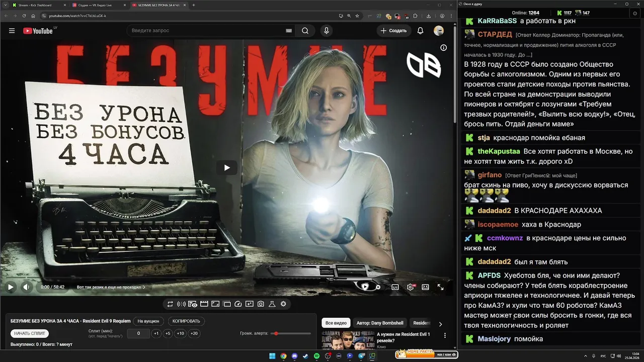Screen dimensions: 644x362
Task: Mute the video using the speaker icon
Action: pos(26,287)
